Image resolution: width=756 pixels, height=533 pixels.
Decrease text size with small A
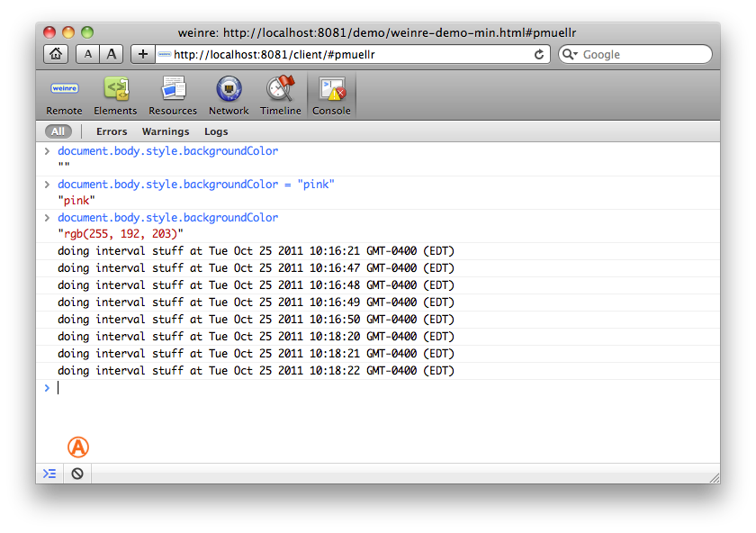pyautogui.click(x=88, y=54)
